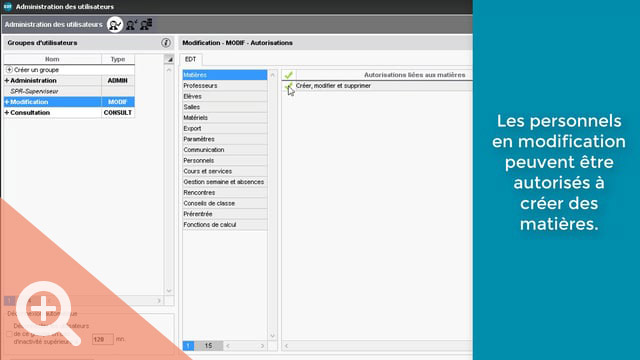This screenshot has height=360, width=640.
Task: Select Gestion semaine et absences category
Action: 225,182
